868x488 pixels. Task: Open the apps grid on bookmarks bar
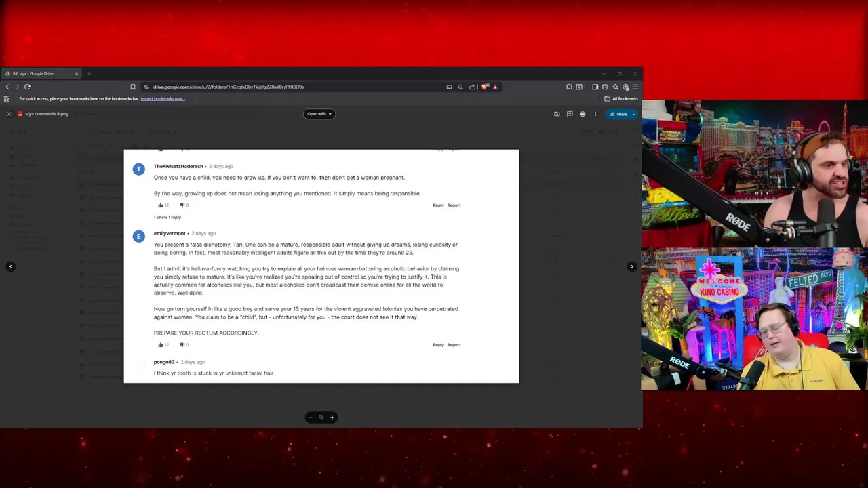pos(7,99)
